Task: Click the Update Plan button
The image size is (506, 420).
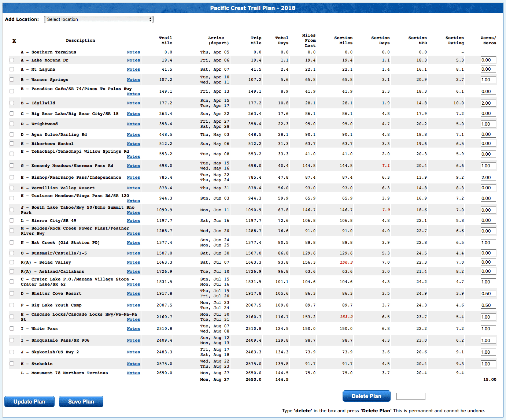Action: 29,401
